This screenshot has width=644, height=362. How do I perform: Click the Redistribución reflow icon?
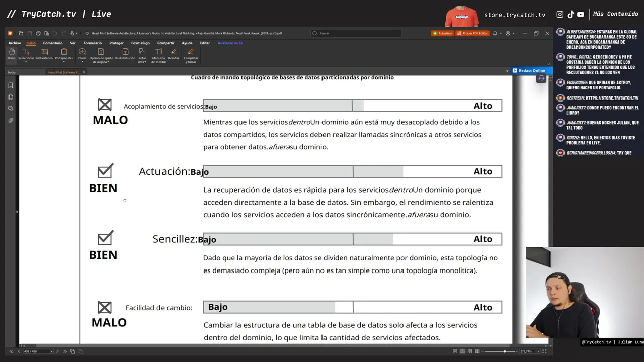(x=125, y=52)
